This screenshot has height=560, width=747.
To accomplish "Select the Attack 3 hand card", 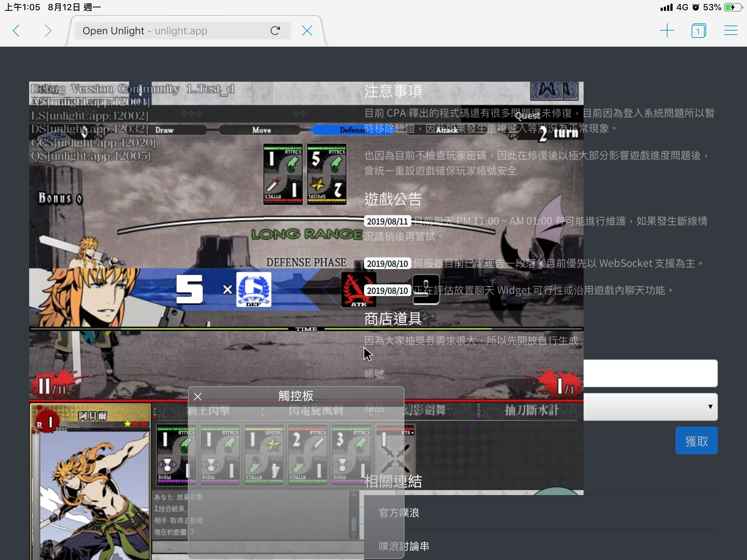I will point(351,455).
